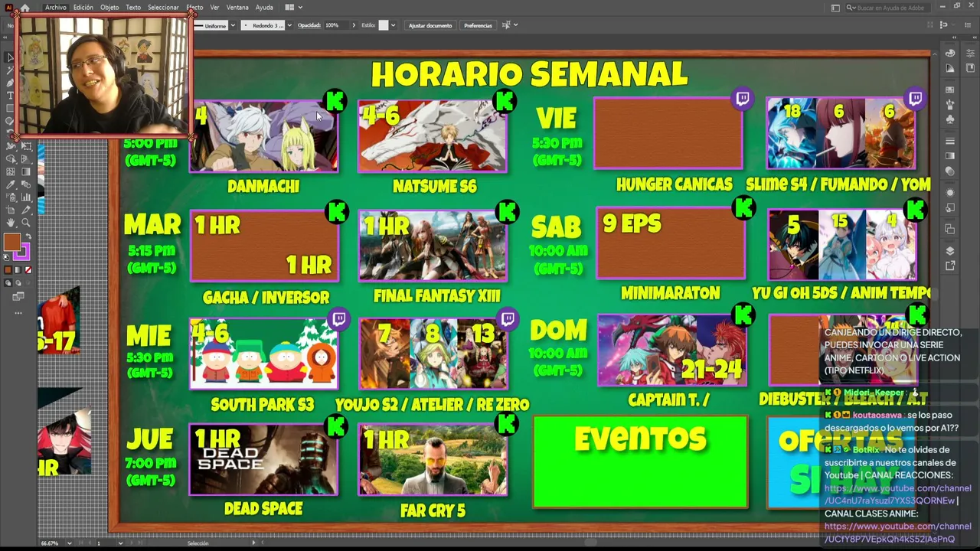Select the Selection arrow tool
The height and width of the screenshot is (551, 980).
[x=10, y=57]
